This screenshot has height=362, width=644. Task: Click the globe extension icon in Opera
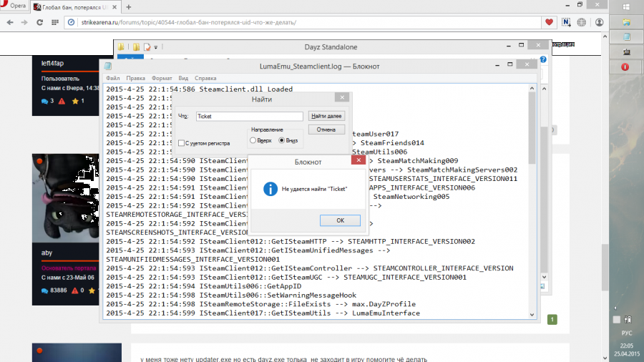(x=582, y=23)
